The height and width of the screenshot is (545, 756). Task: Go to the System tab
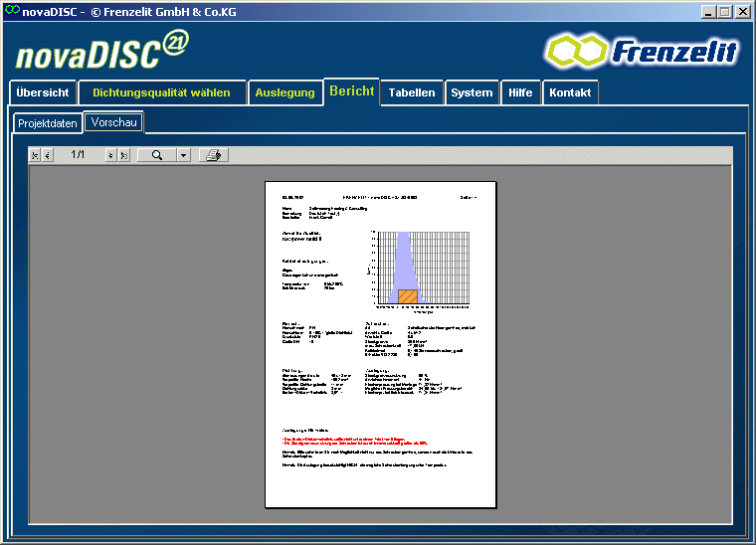(x=472, y=92)
